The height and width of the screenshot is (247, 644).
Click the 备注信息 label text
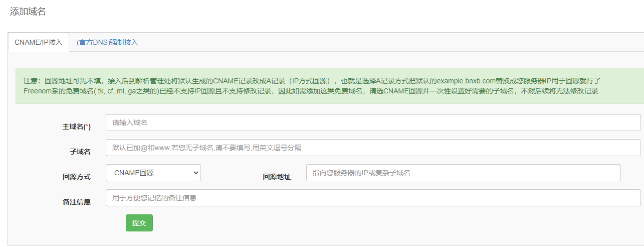point(77,202)
